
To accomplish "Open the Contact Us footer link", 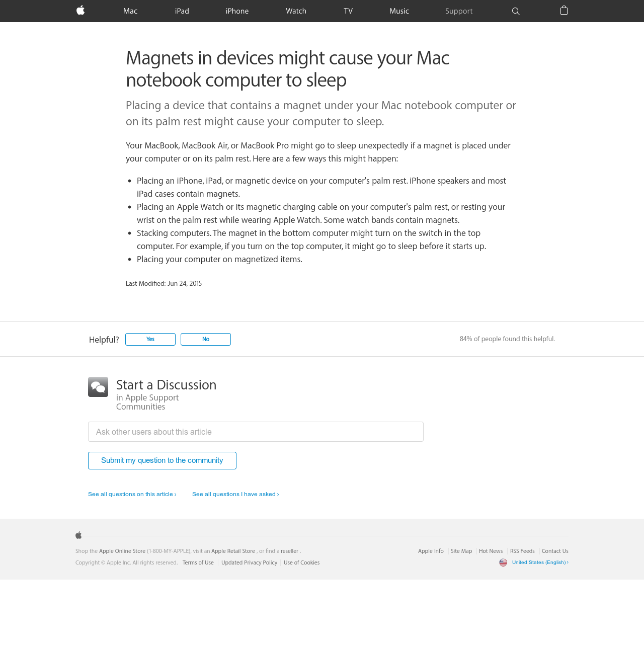I will point(555,551).
